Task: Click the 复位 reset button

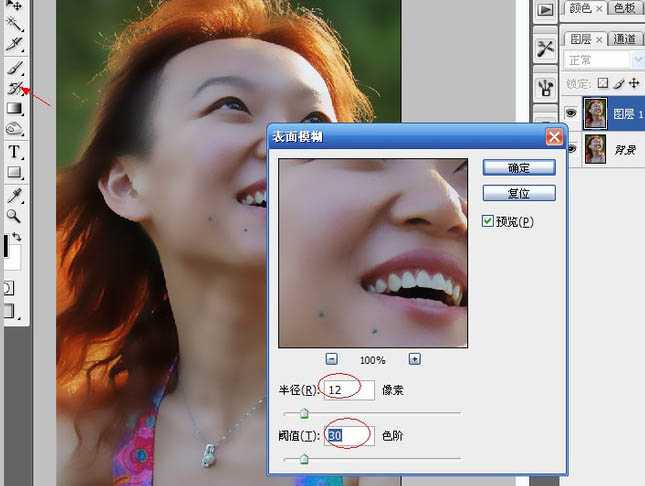Action: 518,192
